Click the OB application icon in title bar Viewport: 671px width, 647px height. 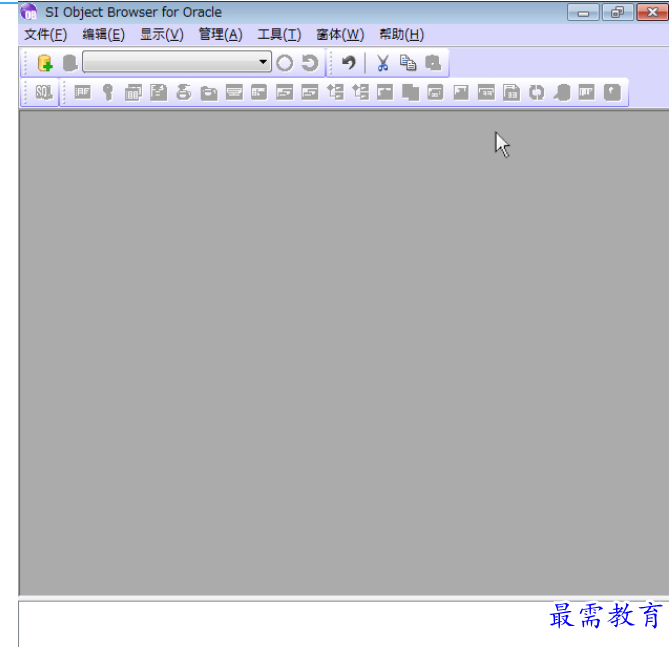29,12
